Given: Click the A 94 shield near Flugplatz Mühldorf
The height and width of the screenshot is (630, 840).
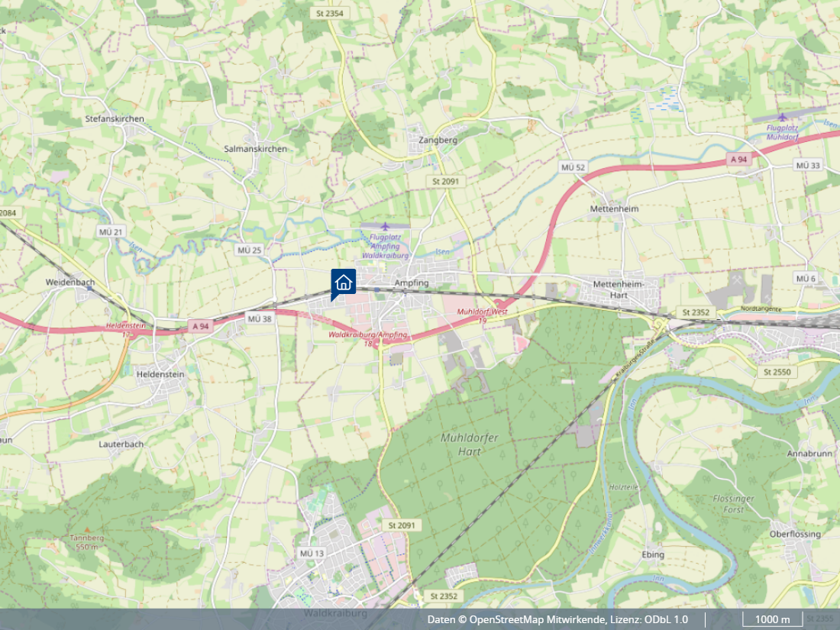Looking at the screenshot, I should click(738, 159).
